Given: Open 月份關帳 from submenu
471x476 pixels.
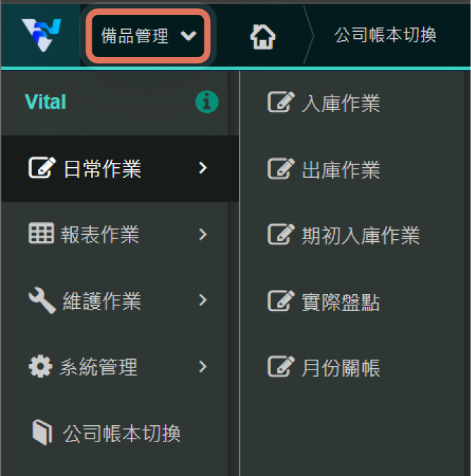Looking at the screenshot, I should [x=341, y=368].
